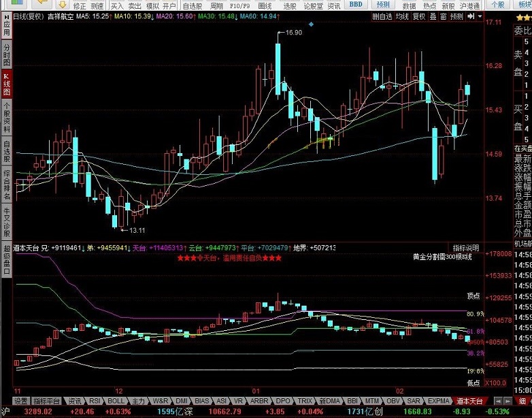The height and width of the screenshot is (418, 532).
Task: Click the 修正 toolbar button
Action: [80, 5]
